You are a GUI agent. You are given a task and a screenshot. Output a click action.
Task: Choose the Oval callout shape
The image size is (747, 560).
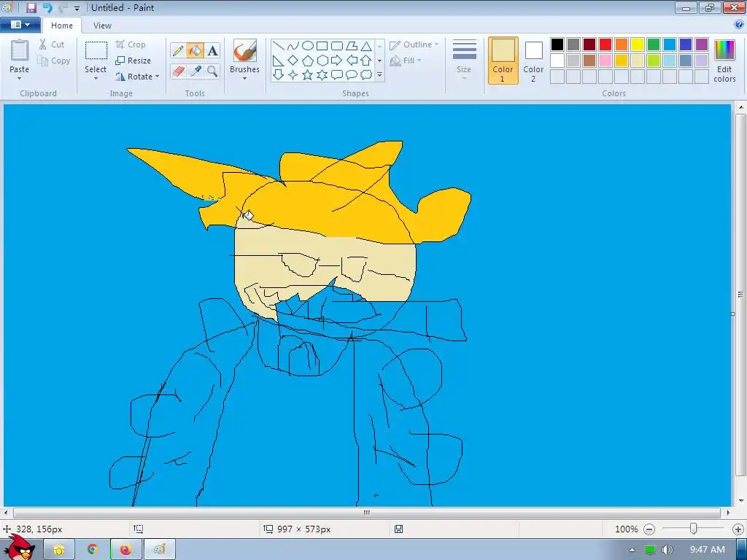[352, 75]
